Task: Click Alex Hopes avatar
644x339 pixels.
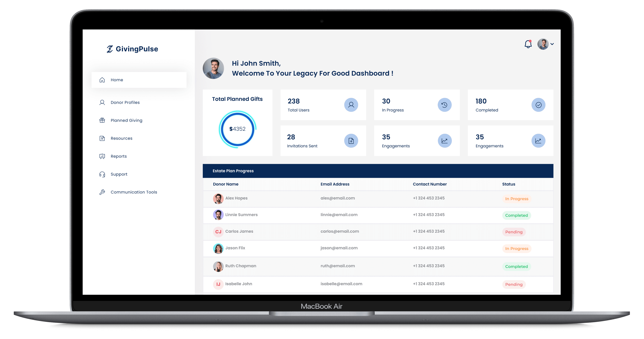Action: 218,198
